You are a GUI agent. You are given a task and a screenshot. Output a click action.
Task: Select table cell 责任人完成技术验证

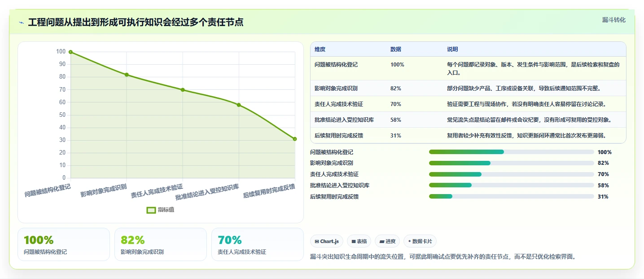point(339,104)
